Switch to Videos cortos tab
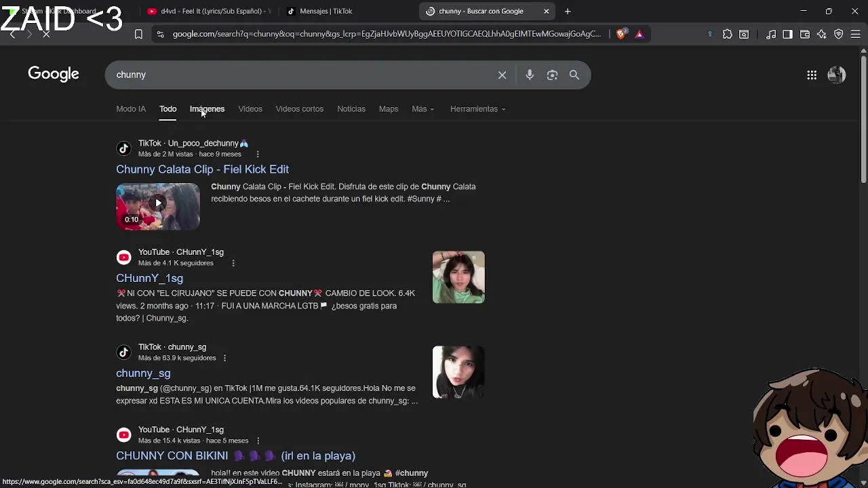This screenshot has width=868, height=488. [x=299, y=109]
